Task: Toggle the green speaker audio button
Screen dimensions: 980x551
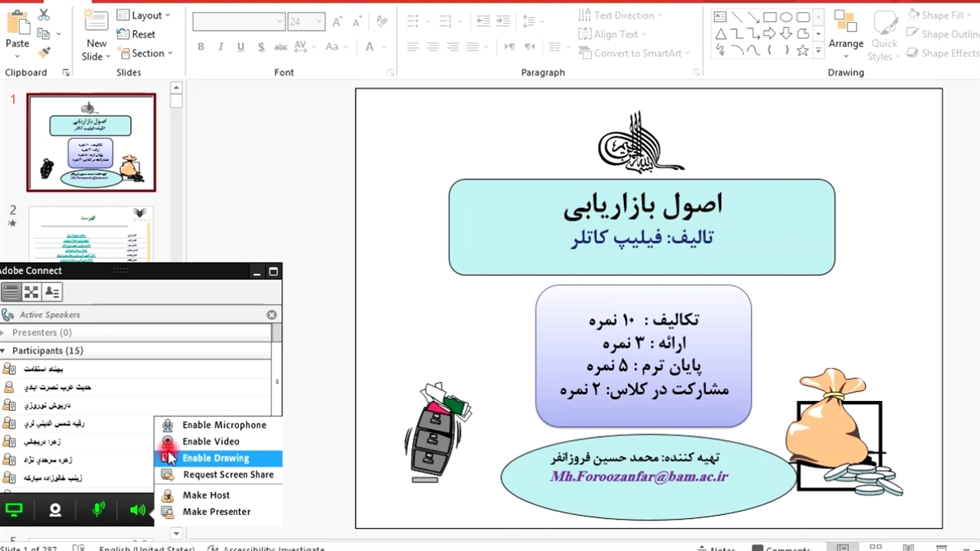Action: coord(138,510)
